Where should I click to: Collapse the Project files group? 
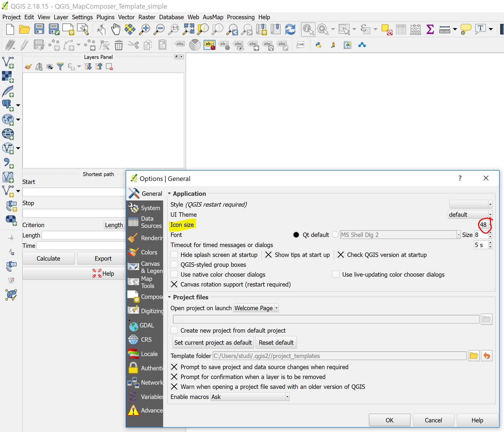[169, 297]
